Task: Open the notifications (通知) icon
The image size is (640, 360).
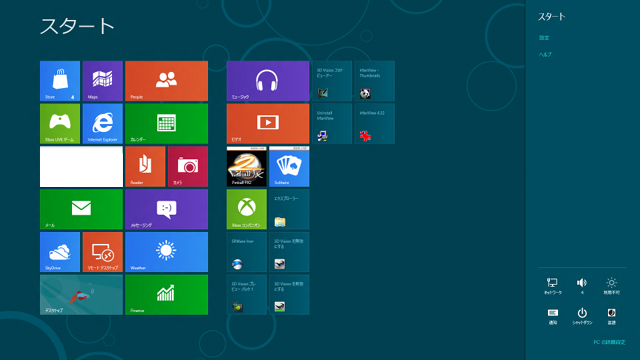Action: [553, 316]
